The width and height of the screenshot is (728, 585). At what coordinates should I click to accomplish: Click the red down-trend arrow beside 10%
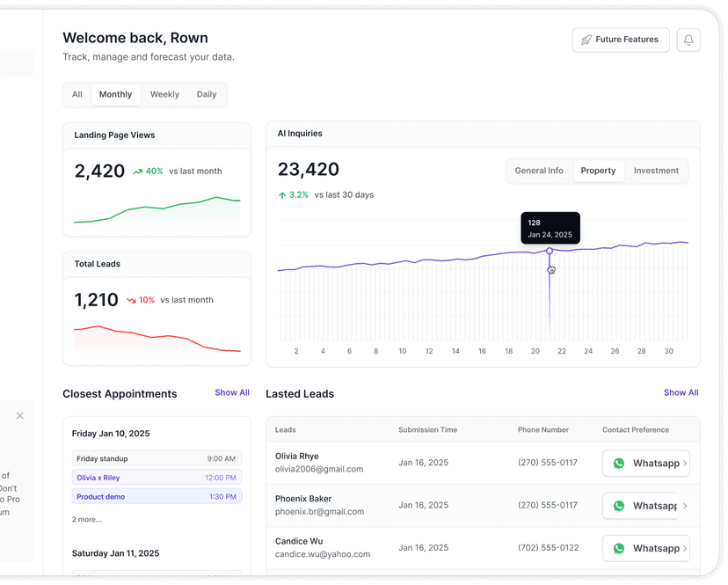point(132,300)
